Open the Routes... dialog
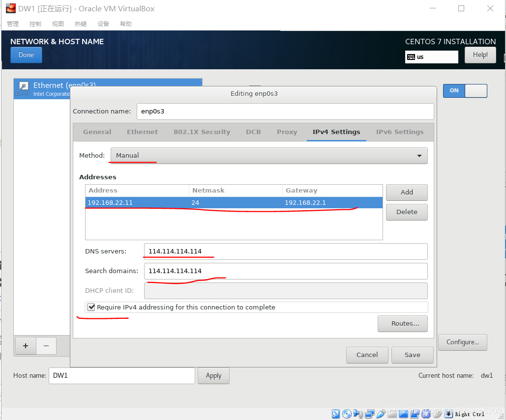The width and height of the screenshot is (506, 420). pos(403,324)
